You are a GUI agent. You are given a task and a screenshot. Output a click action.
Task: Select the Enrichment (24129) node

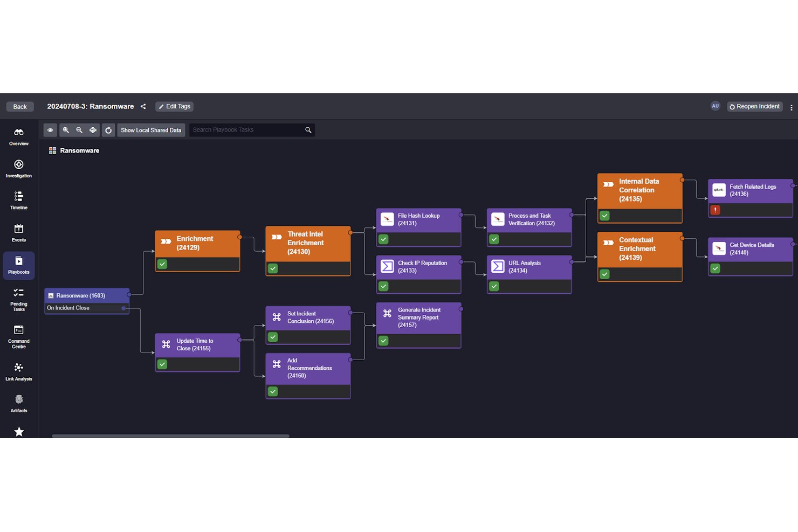(x=197, y=251)
